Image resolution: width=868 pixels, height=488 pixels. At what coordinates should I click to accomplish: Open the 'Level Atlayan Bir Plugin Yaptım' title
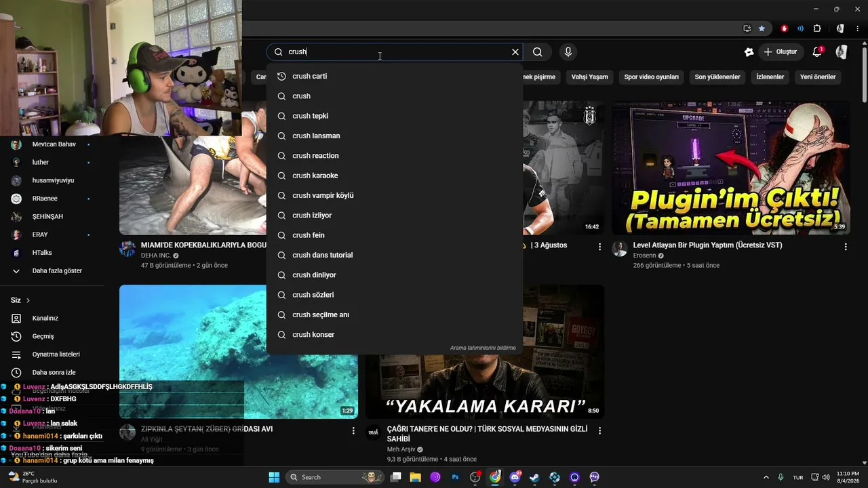coord(707,245)
